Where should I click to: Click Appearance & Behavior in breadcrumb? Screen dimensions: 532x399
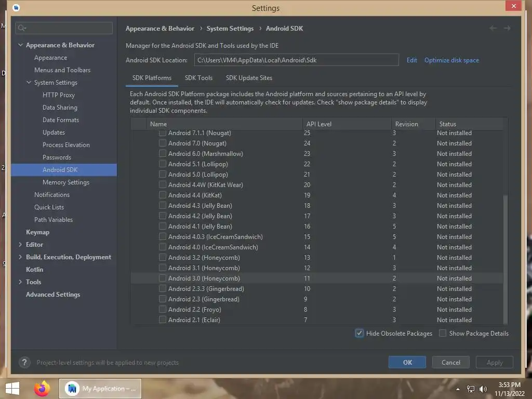(160, 29)
